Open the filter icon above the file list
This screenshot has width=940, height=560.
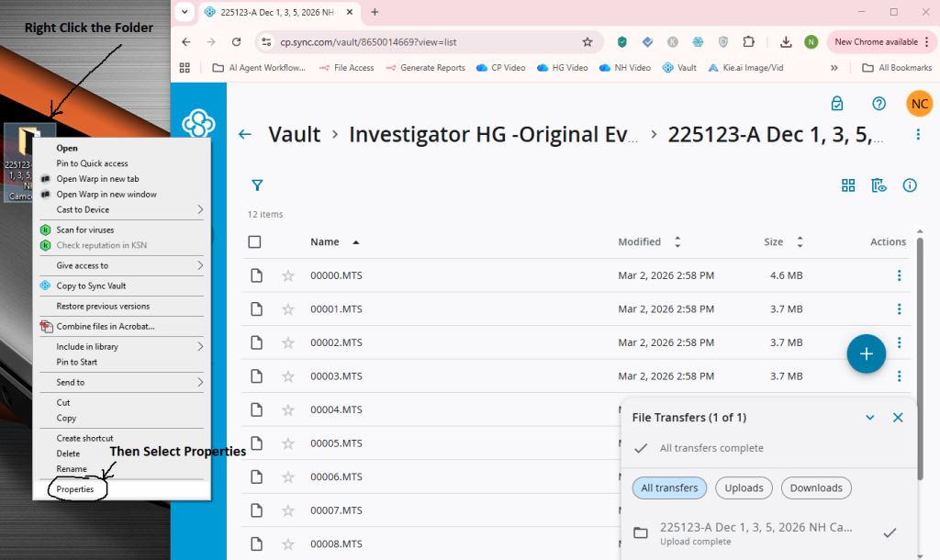(257, 185)
